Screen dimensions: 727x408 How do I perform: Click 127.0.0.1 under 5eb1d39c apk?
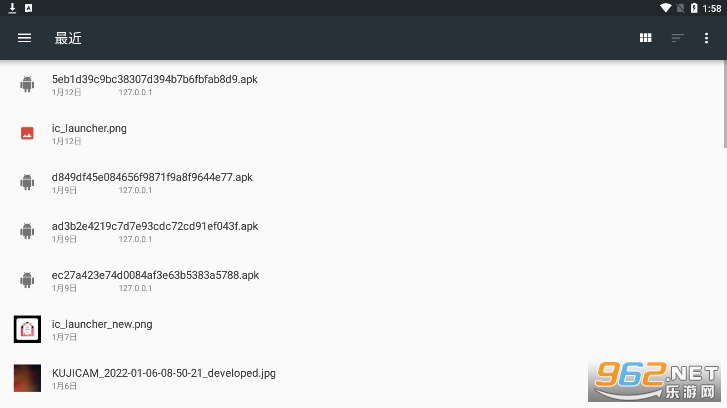[x=135, y=92]
